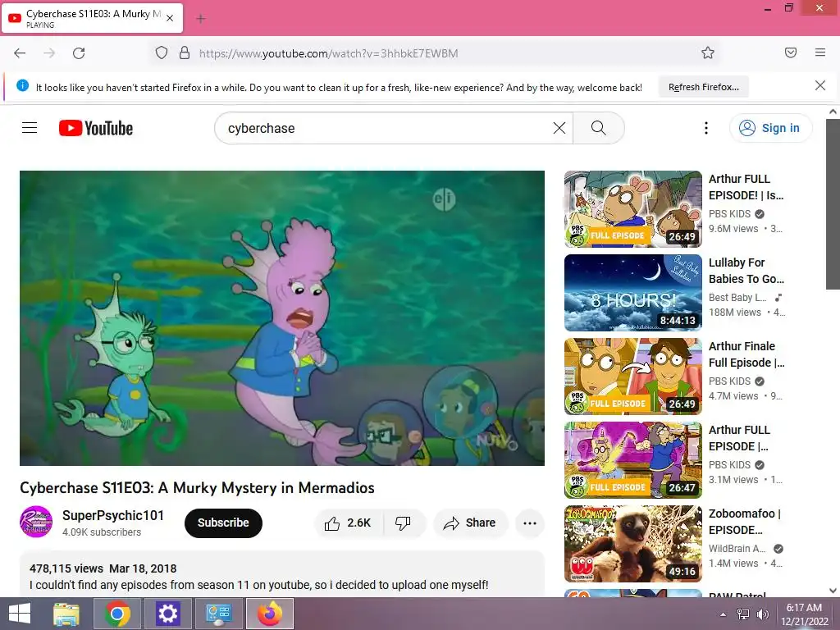Image resolution: width=840 pixels, height=630 pixels.
Task: Open Arthur Finale Full Episode thumbnail
Action: coord(632,376)
